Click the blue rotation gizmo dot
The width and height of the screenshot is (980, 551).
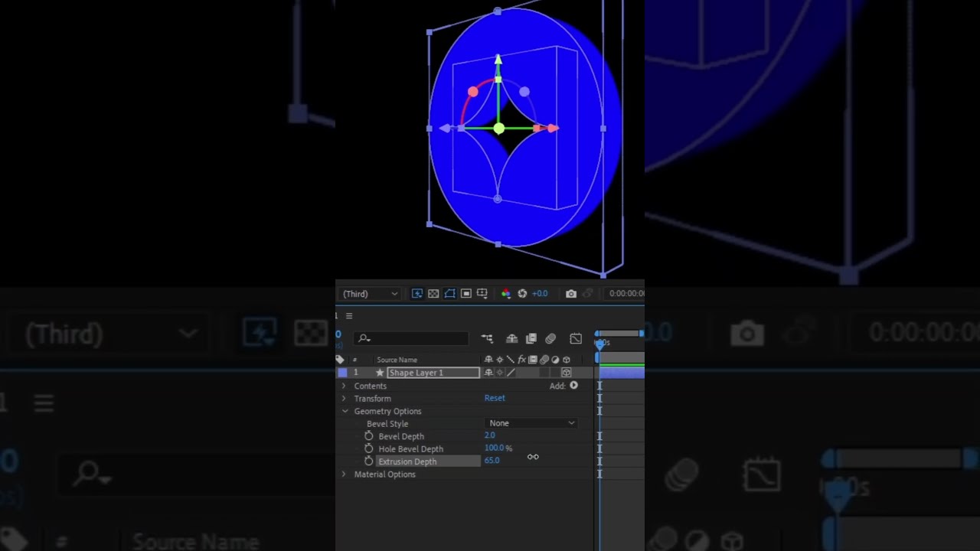click(x=524, y=92)
